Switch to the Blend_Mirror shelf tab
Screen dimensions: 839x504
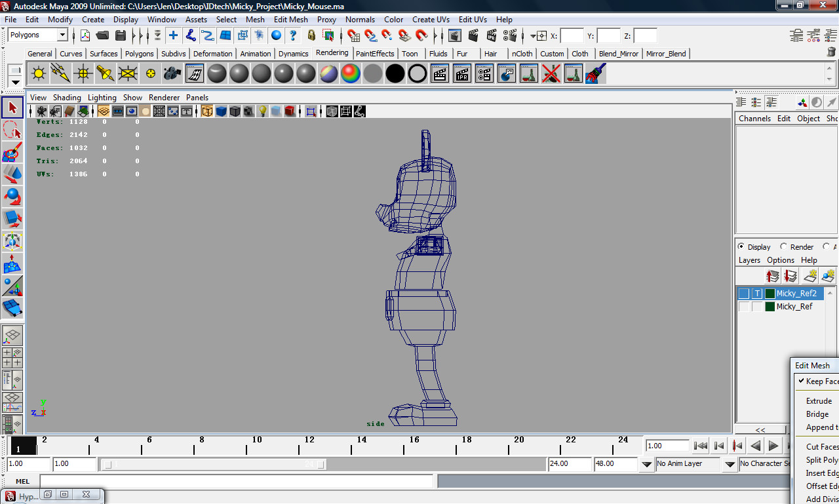618,54
